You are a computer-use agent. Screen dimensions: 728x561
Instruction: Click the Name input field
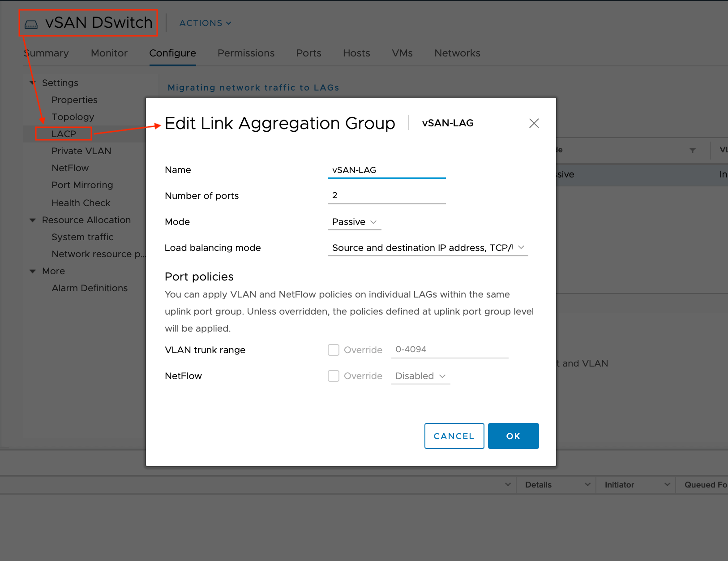pyautogui.click(x=386, y=170)
